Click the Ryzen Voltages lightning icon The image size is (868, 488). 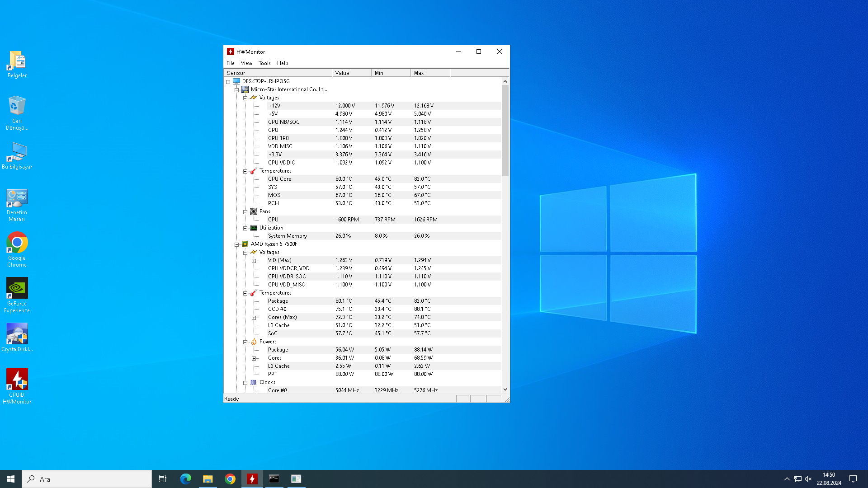pyautogui.click(x=254, y=252)
